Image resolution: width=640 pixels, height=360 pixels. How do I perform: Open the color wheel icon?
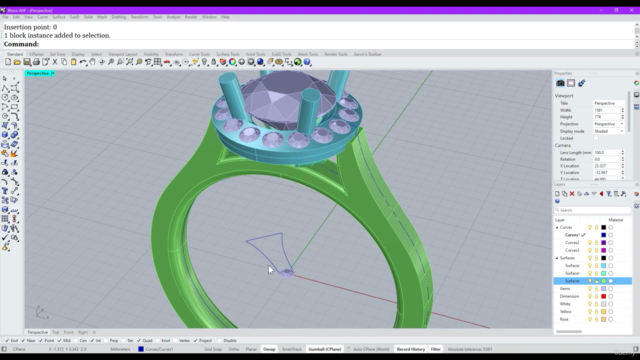point(232,62)
